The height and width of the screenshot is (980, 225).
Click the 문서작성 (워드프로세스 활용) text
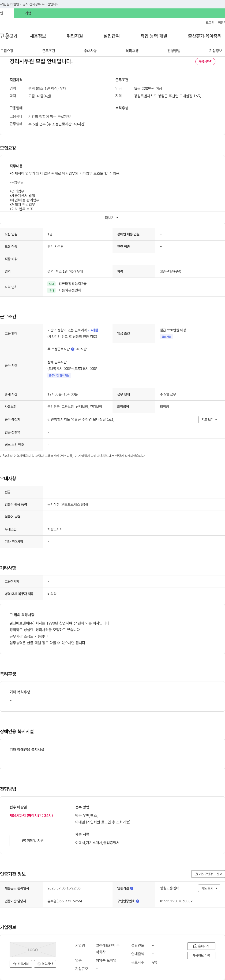tap(67, 505)
